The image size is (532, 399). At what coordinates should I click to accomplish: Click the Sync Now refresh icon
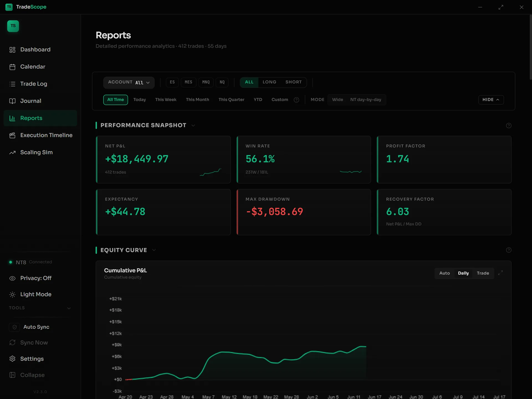coord(12,342)
